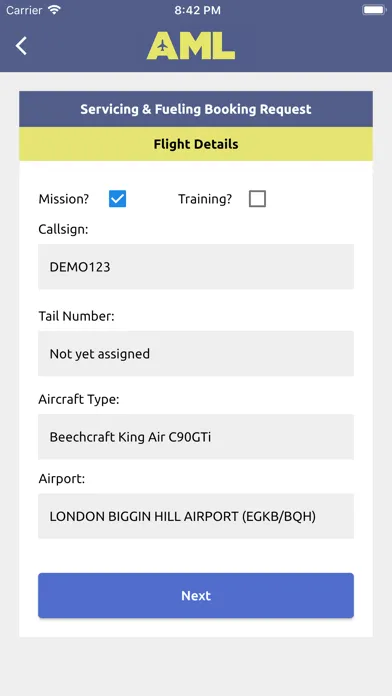Tap the airplane symbol inside the AML logo
The height and width of the screenshot is (696, 392).
(x=163, y=45)
